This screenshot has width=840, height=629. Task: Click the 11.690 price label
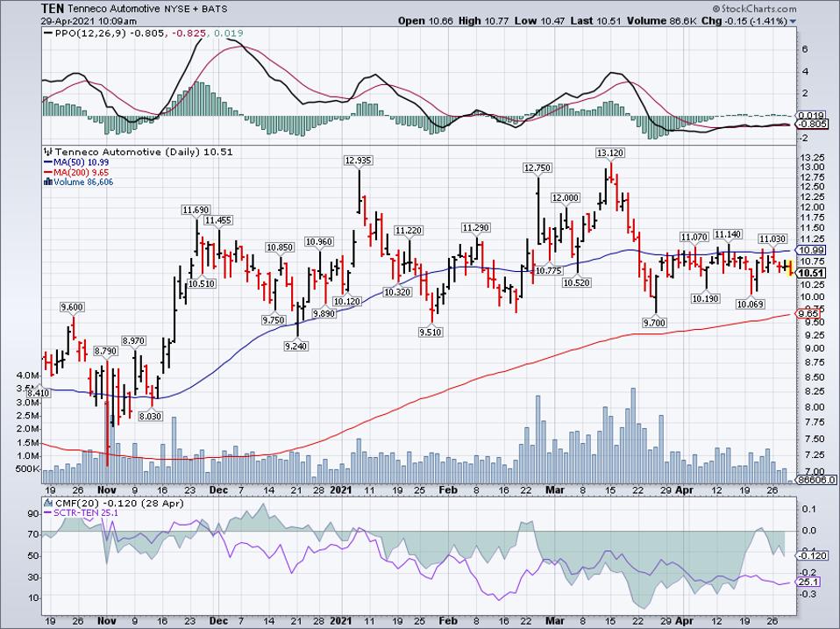click(x=195, y=210)
